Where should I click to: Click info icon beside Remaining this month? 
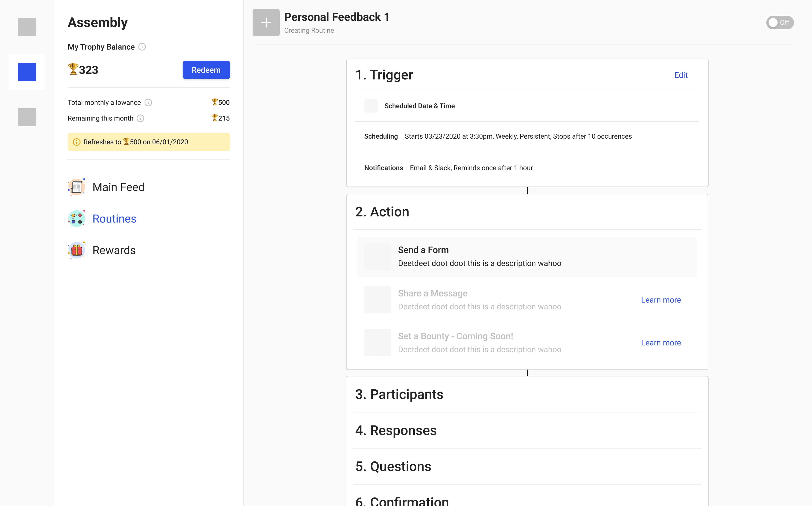pos(141,118)
